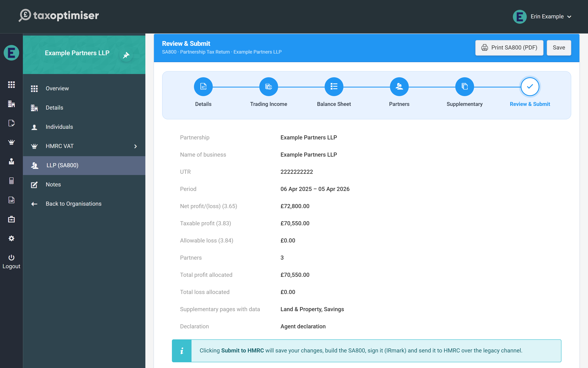Unpin Example Partners LLP with the pin icon
The height and width of the screenshot is (368, 588).
126,55
